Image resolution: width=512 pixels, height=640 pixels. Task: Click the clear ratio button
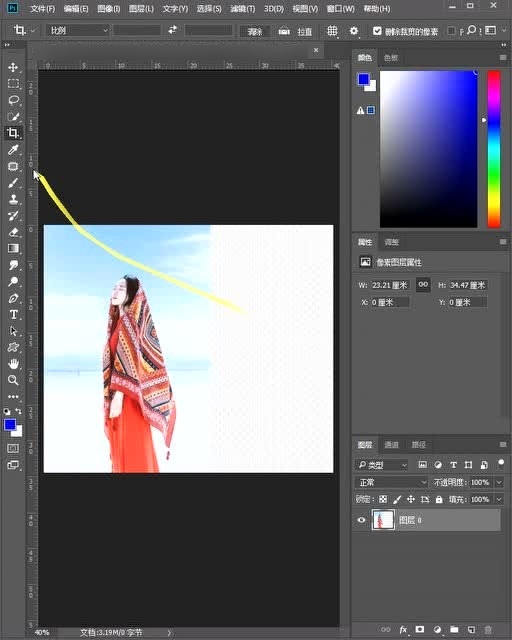[x=254, y=31]
